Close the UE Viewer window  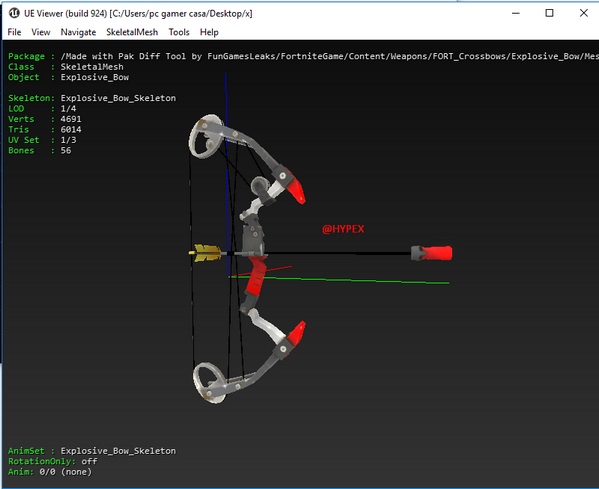click(x=583, y=13)
